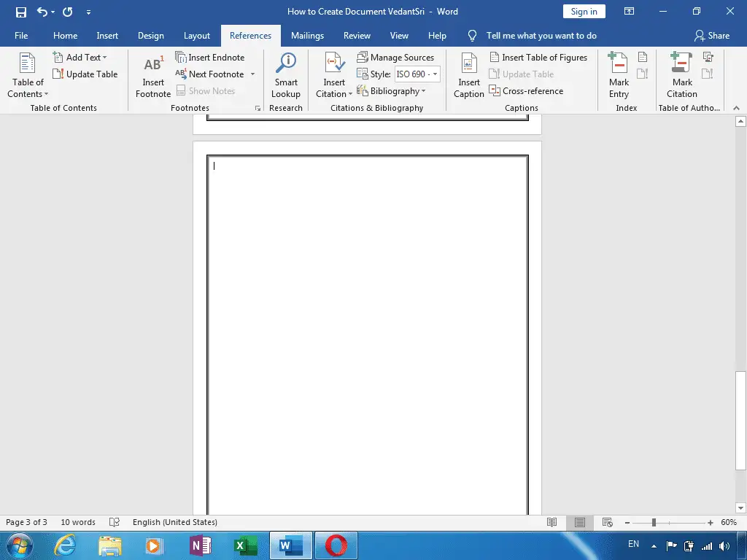Image resolution: width=747 pixels, height=560 pixels.
Task: Open Smart Lookup research tool
Action: [x=286, y=76]
